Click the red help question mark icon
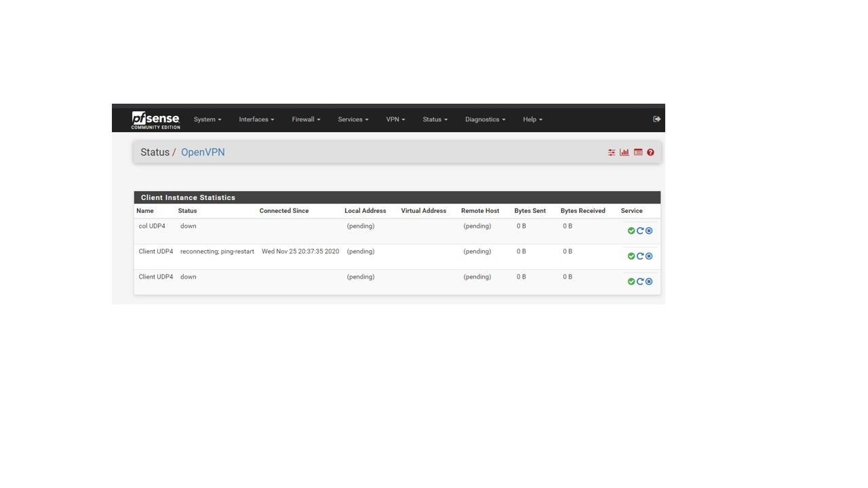 point(651,152)
